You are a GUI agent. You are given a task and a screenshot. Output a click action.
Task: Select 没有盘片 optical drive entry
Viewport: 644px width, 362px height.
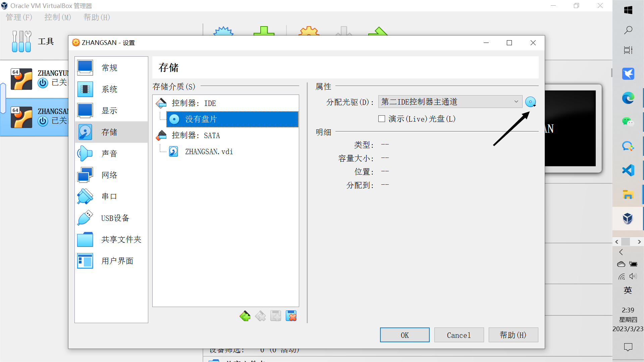pos(232,119)
